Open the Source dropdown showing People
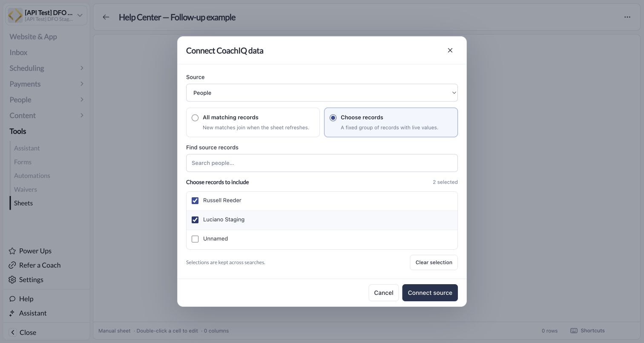 click(x=322, y=93)
